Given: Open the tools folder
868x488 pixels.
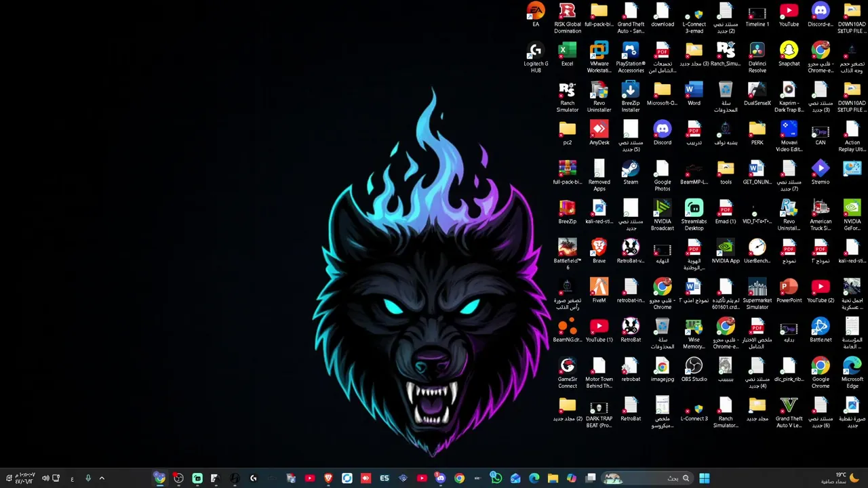Looking at the screenshot, I should pos(726,173).
